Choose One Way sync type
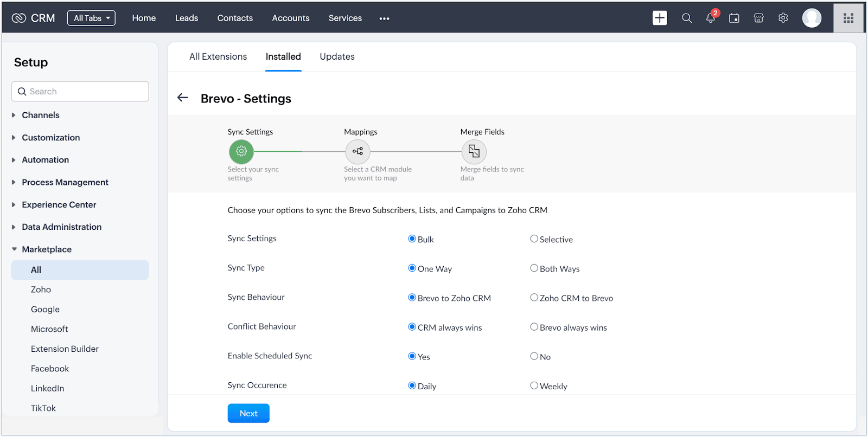The width and height of the screenshot is (868, 437). (412, 268)
